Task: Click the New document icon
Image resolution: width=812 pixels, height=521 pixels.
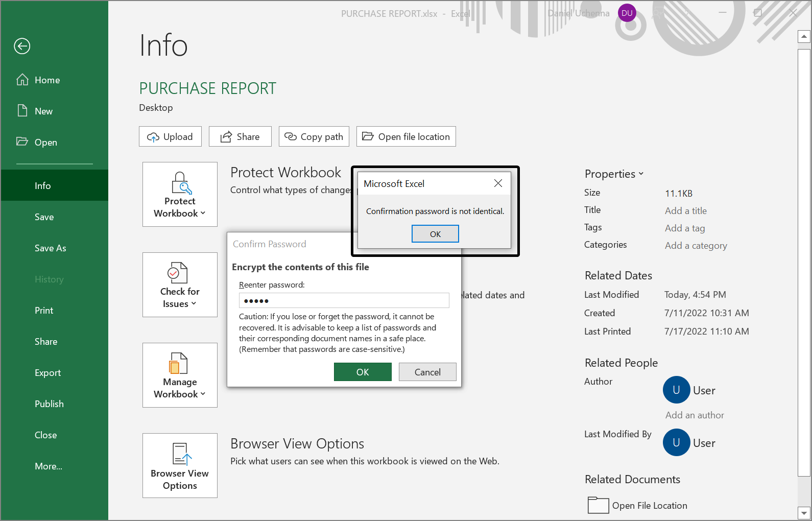Action: [22, 111]
